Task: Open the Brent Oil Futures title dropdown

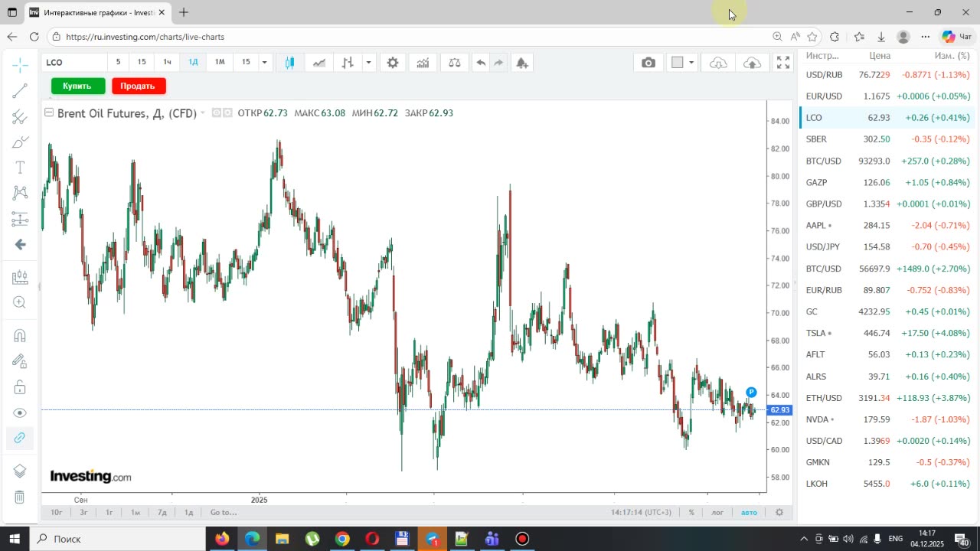Action: coord(202,113)
